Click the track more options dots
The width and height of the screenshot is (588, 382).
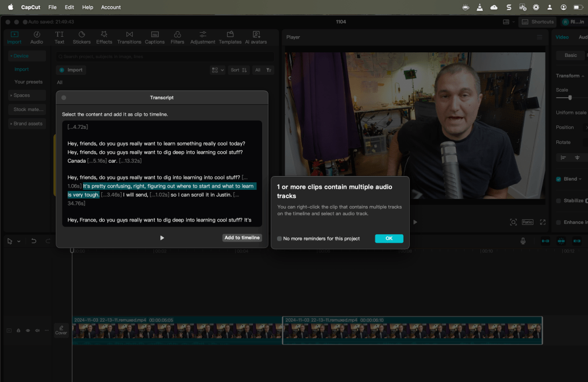[x=47, y=330]
